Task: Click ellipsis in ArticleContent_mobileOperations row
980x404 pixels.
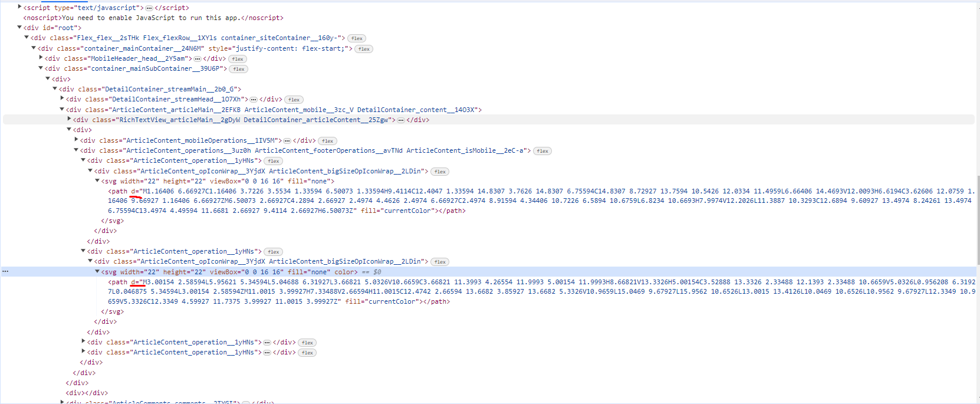Action: (287, 141)
